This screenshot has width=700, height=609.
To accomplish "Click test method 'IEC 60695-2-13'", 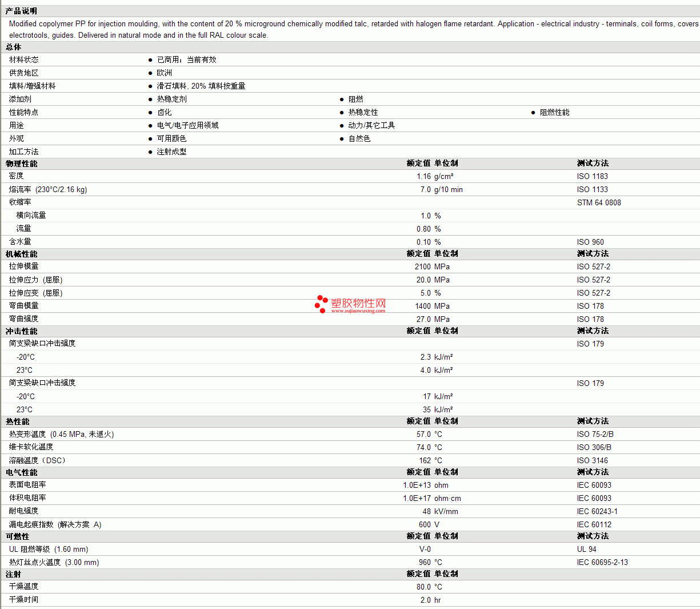I will coord(602,562).
